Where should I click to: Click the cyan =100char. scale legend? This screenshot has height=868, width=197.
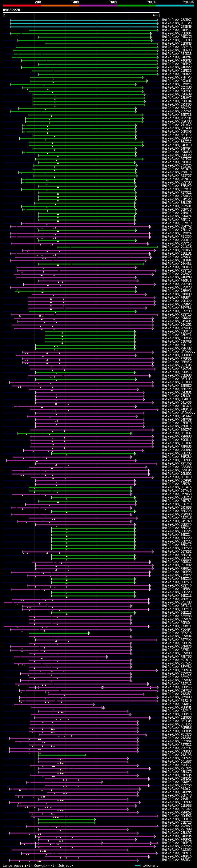[146, 866]
